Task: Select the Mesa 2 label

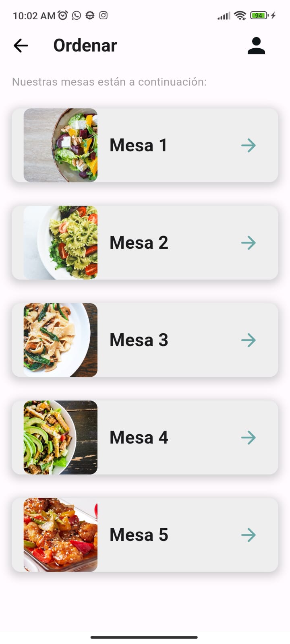Action: coord(139,243)
